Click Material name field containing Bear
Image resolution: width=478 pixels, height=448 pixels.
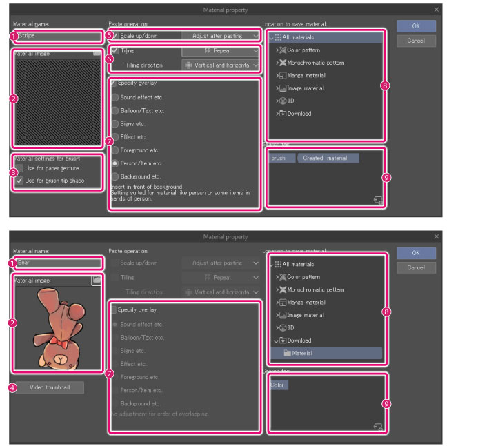pyautogui.click(x=58, y=263)
